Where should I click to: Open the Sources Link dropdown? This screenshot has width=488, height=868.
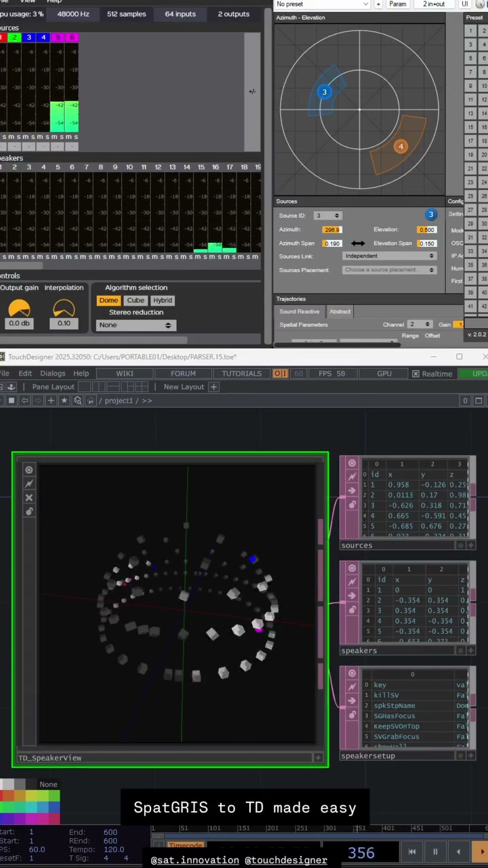pyautogui.click(x=389, y=256)
